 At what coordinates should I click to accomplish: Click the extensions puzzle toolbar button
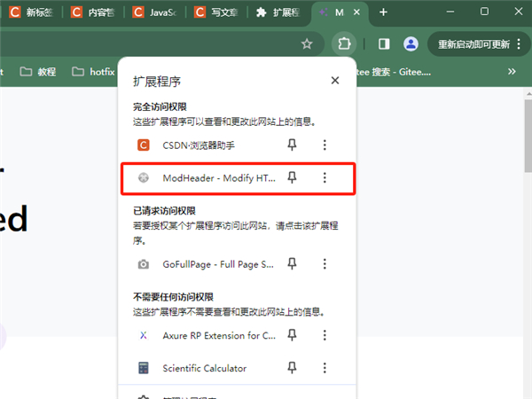(344, 43)
